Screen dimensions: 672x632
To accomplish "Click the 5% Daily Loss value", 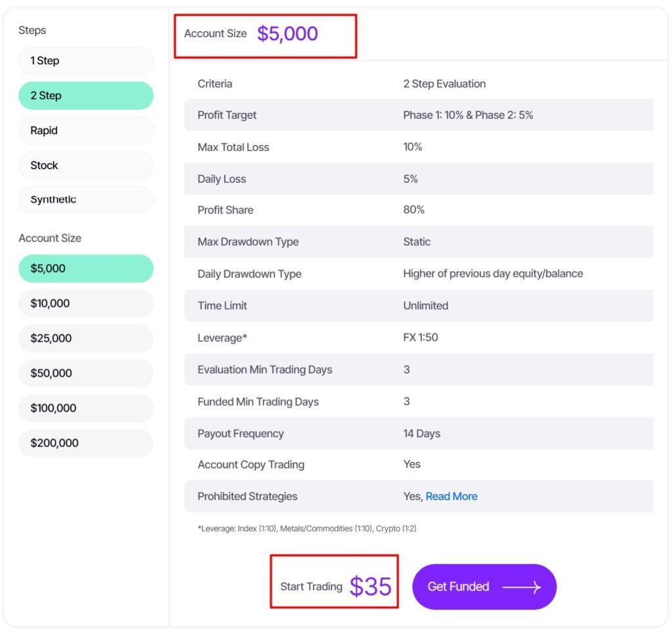I will pyautogui.click(x=410, y=179).
